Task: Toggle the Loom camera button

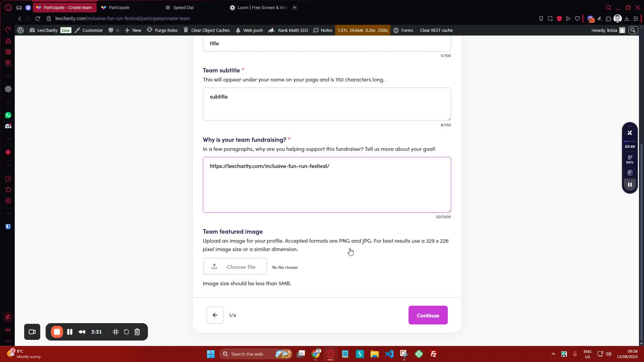Action: (32, 332)
